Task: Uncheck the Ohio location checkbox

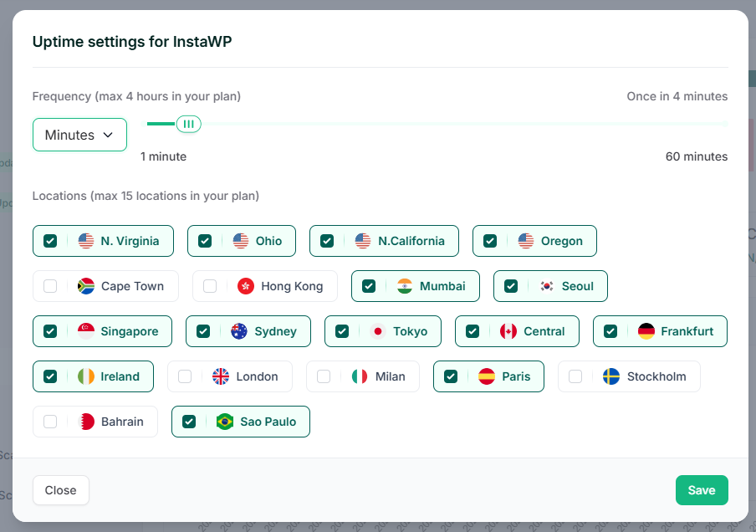Action: [205, 241]
